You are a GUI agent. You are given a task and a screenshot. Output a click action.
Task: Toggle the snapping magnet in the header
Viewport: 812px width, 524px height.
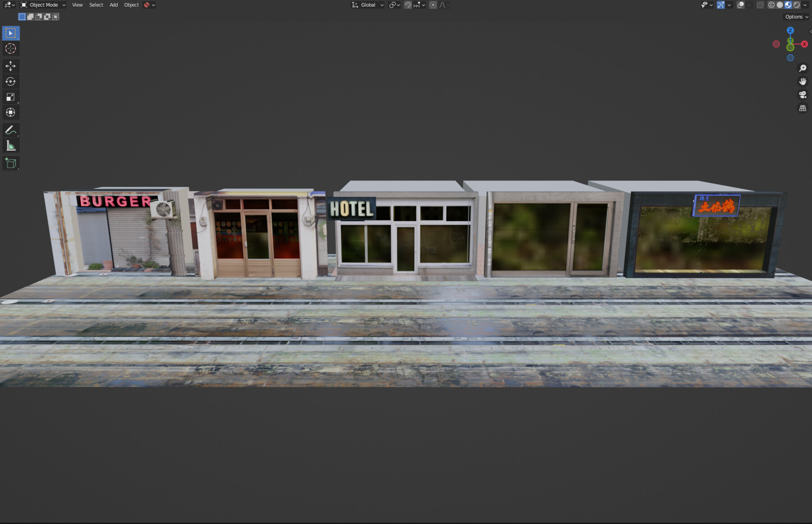coord(407,5)
